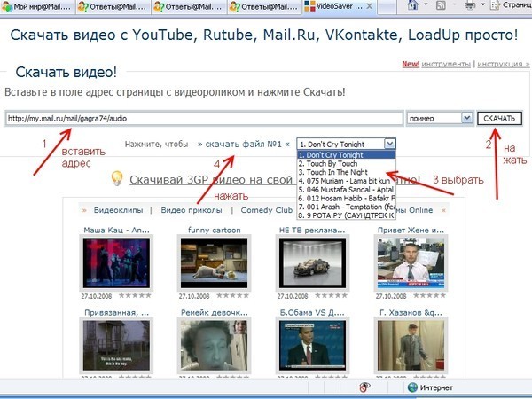Click the Ремейк девочк... title link
Image resolution: width=532 pixels, height=399 pixels.
coord(214,312)
